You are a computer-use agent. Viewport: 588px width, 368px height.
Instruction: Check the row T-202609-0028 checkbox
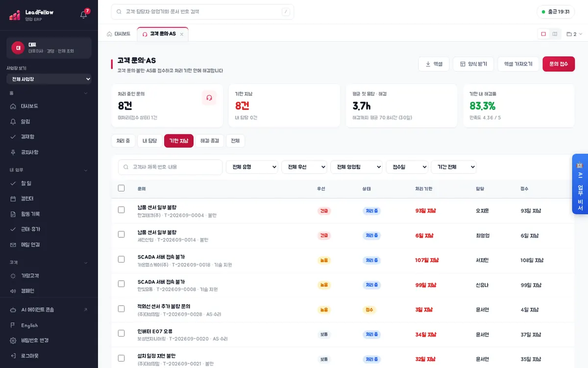[x=122, y=309]
